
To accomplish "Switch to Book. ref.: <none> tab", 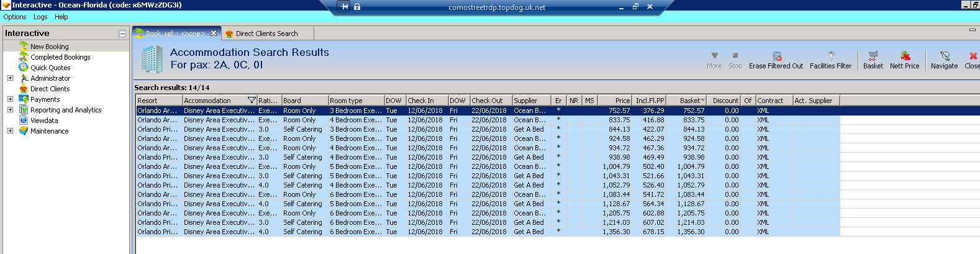I will point(177,33).
